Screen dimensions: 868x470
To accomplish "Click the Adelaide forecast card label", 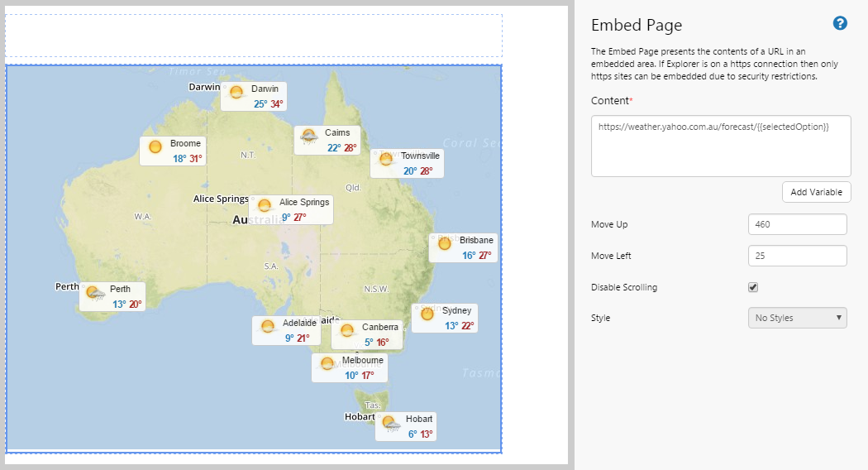I will [299, 323].
